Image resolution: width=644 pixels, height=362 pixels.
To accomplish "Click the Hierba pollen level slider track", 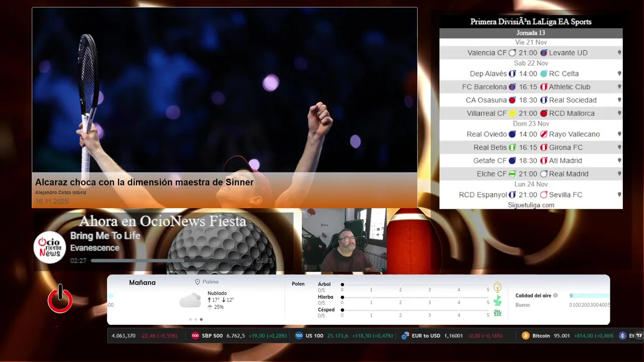I will tap(415, 297).
